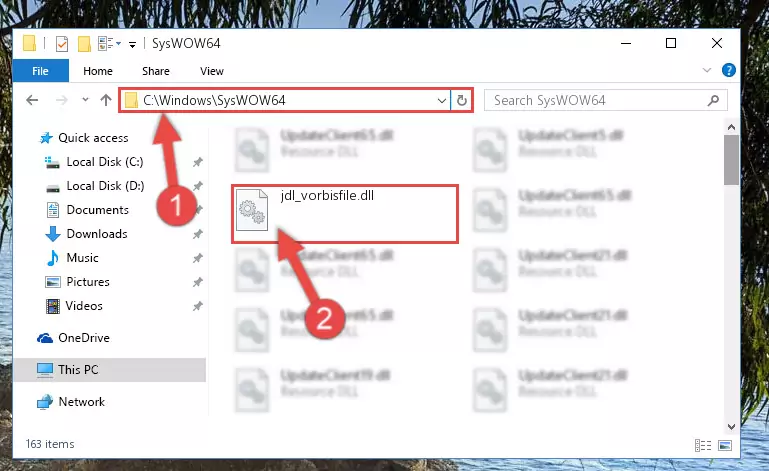Viewport: 769px width, 471px height.
Task: Click the pin icon beside Music
Action: [198, 258]
